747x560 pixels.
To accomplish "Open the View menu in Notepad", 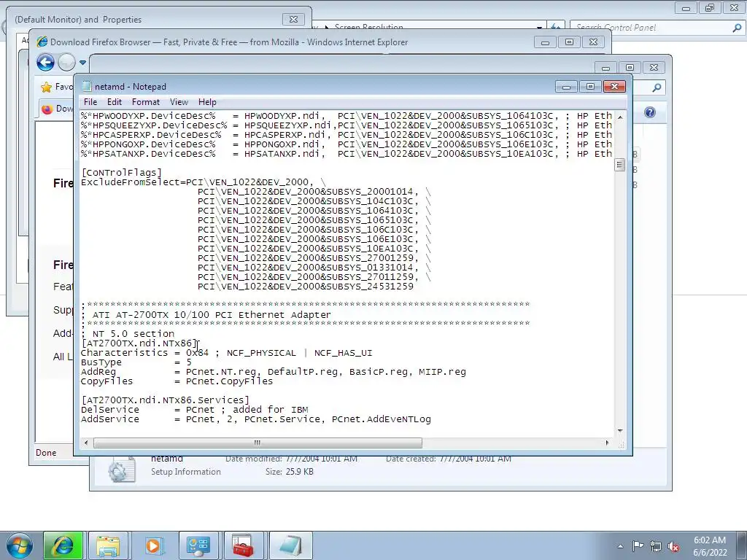I will (179, 102).
